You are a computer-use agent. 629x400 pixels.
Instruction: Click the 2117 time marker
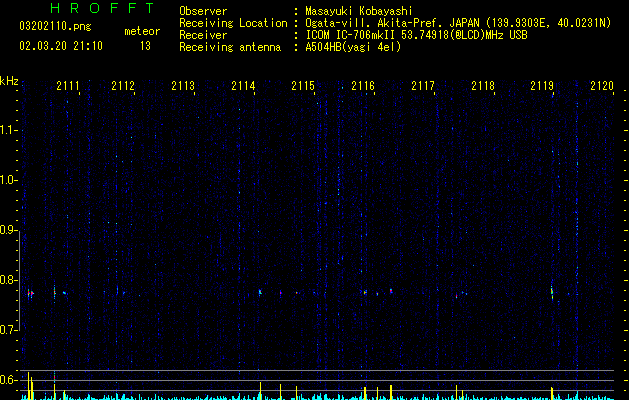[423, 86]
